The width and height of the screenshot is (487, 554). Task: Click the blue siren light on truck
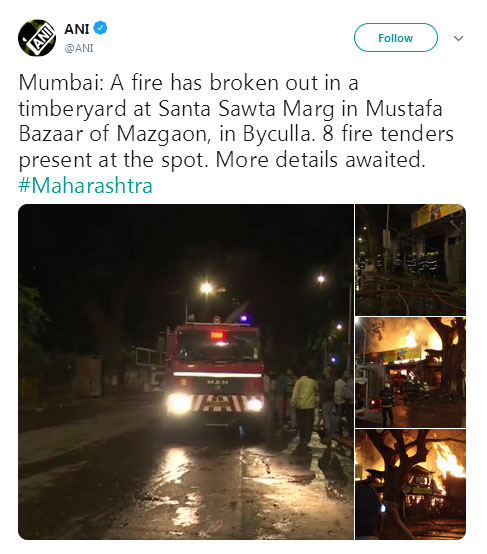(x=244, y=319)
